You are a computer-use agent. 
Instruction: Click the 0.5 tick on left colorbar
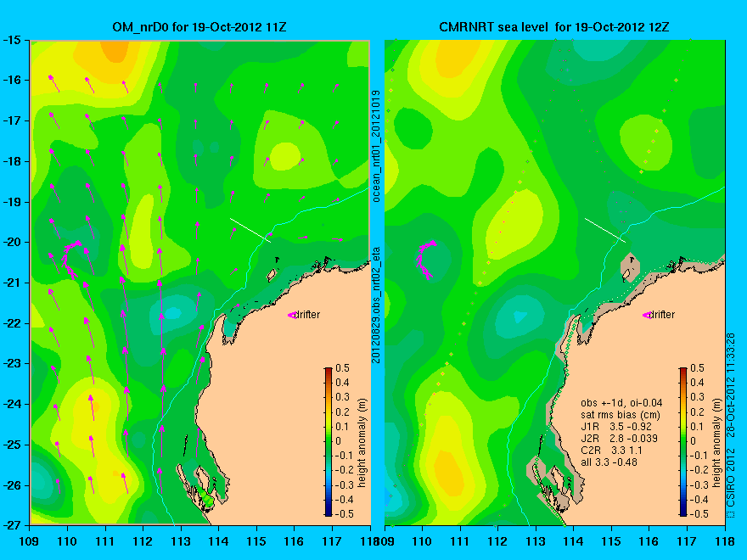click(x=343, y=368)
